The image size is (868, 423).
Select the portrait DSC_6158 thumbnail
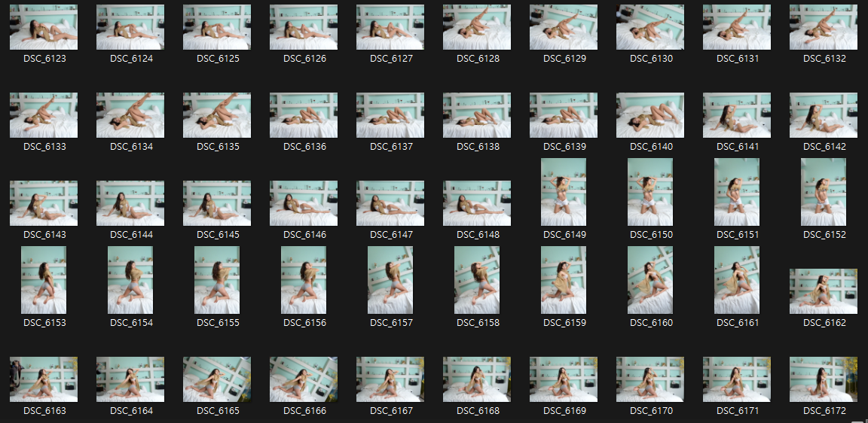[x=477, y=280]
